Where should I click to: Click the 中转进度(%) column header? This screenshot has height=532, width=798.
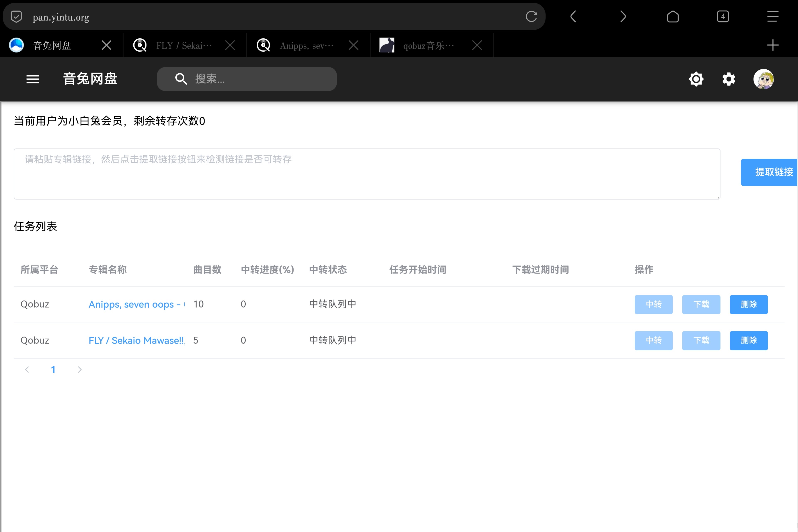(267, 270)
